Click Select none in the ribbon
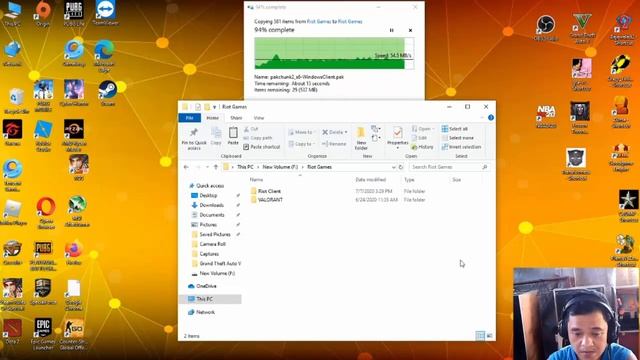 (458, 138)
